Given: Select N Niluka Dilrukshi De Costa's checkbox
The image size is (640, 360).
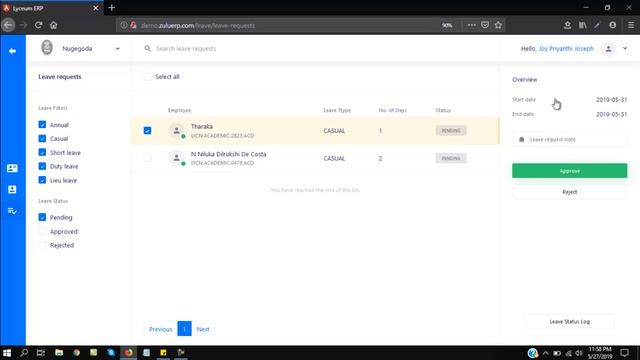Looking at the screenshot, I should pyautogui.click(x=147, y=158).
